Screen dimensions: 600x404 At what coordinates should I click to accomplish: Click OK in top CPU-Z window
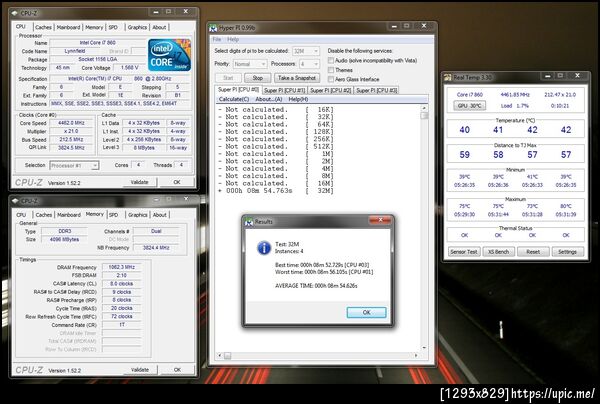tap(177, 182)
